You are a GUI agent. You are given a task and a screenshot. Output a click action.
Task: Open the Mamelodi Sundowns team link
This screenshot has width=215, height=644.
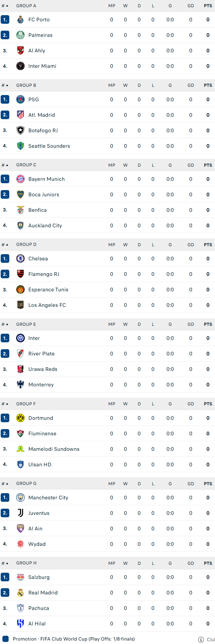click(x=54, y=449)
